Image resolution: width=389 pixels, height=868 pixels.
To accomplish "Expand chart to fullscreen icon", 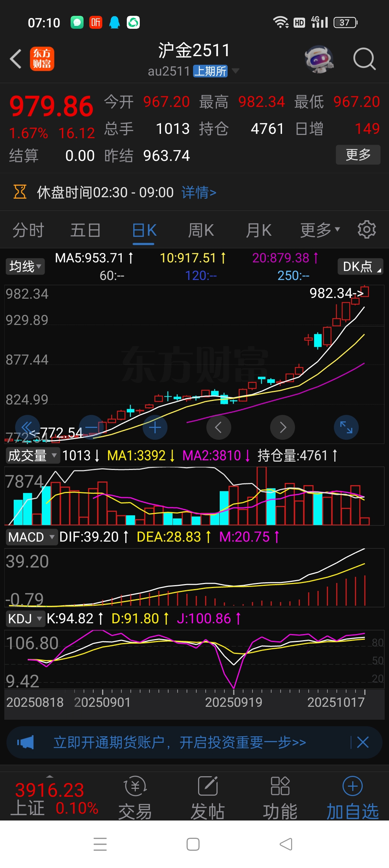I will [346, 428].
